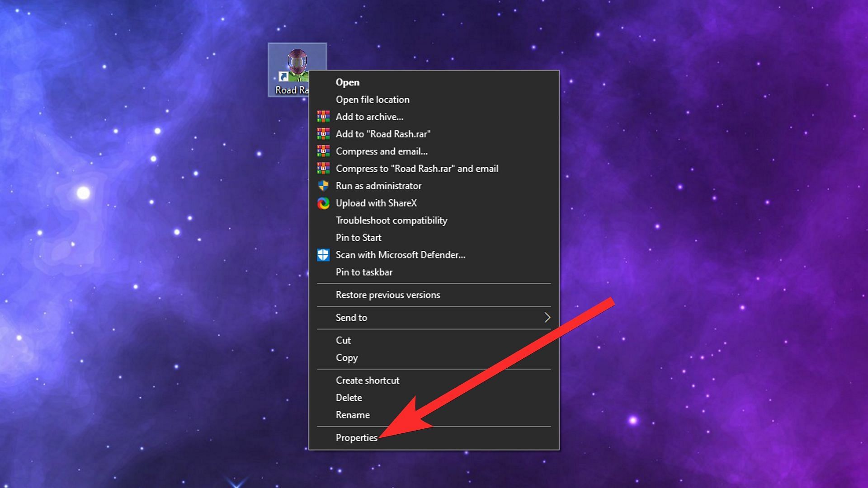Select the WinRAR 'Add to archive' icon

[x=325, y=116]
